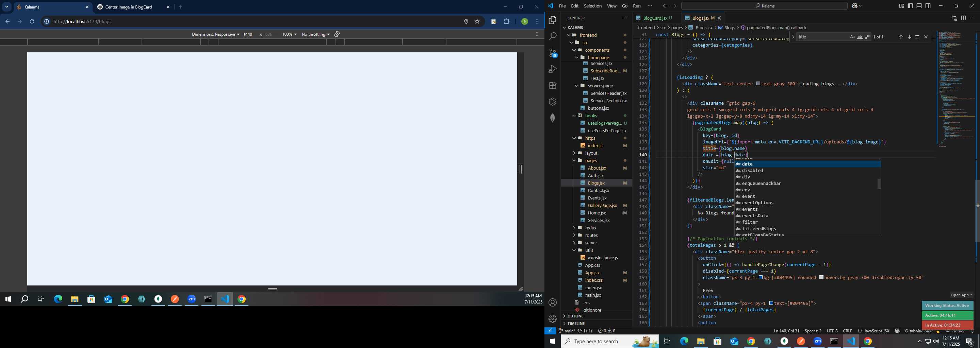Viewport: 980px width, 348px height.
Task: Expand the OUTLINE section
Action: (x=576, y=316)
